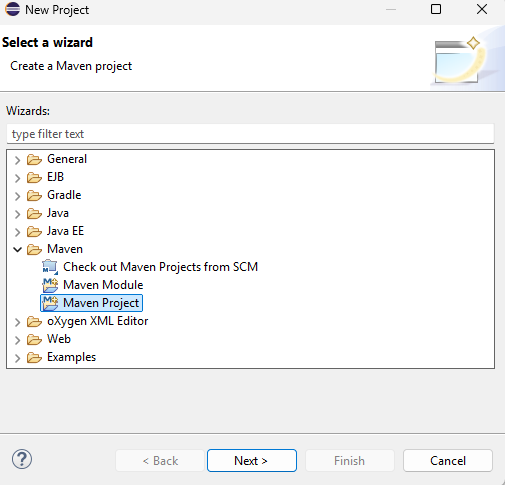Focus the type filter text field

pos(250,134)
